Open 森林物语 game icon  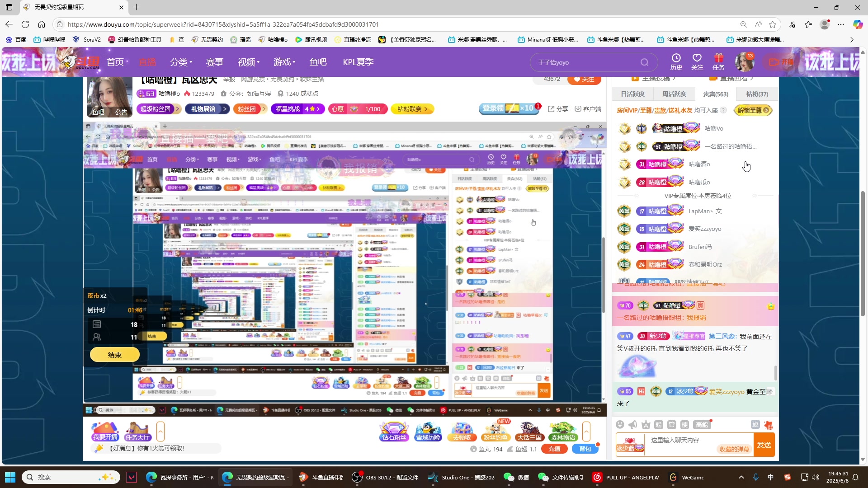coord(563,432)
